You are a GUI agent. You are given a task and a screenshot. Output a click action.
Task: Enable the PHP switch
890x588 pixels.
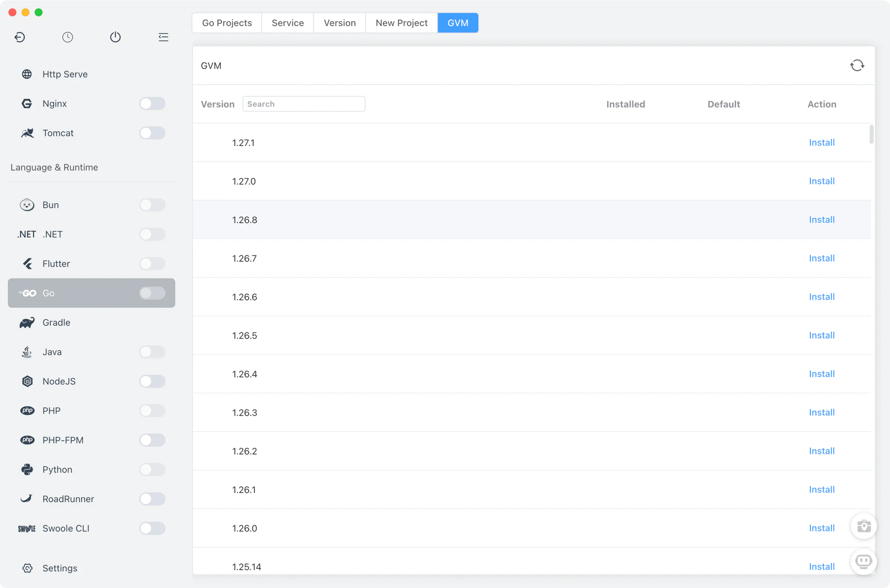tap(152, 411)
